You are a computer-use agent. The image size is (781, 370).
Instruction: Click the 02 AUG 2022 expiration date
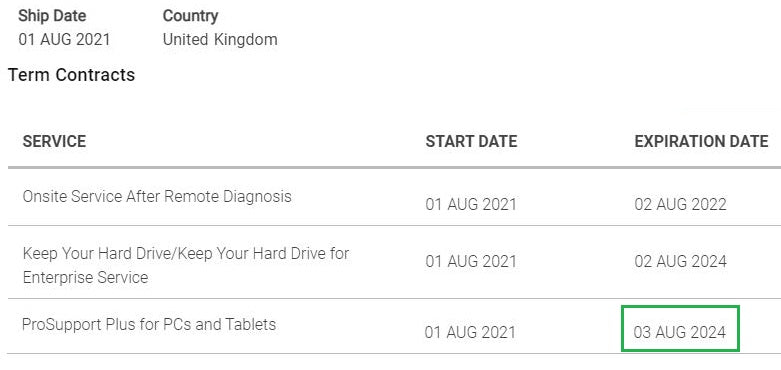click(680, 204)
